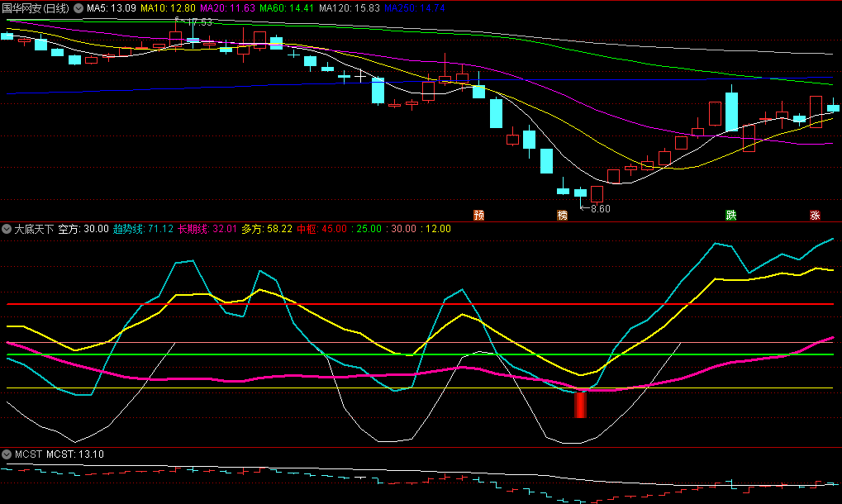The height and width of the screenshot is (504, 842).
Task: Select the large cyan candle near the 跌 marker
Action: 731,112
